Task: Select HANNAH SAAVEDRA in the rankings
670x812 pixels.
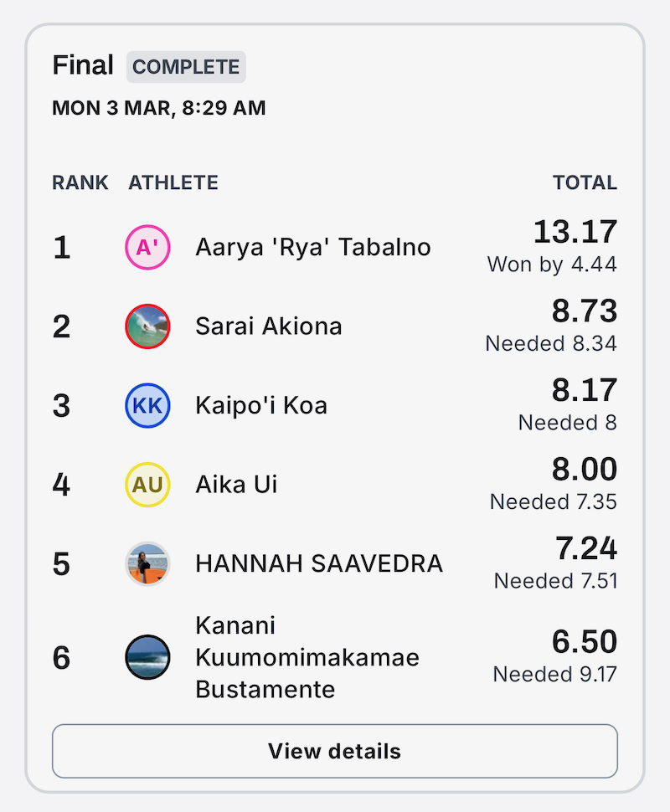Action: point(319,563)
